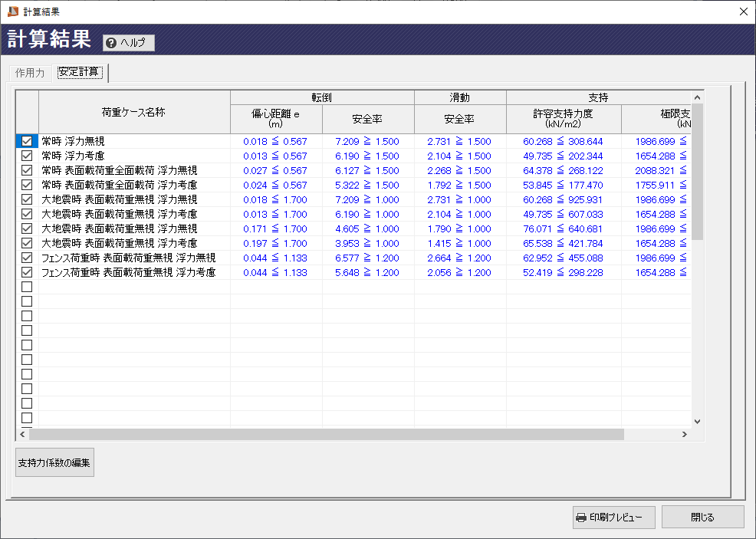Click the 荷重ケース名称 column header

coord(134,112)
